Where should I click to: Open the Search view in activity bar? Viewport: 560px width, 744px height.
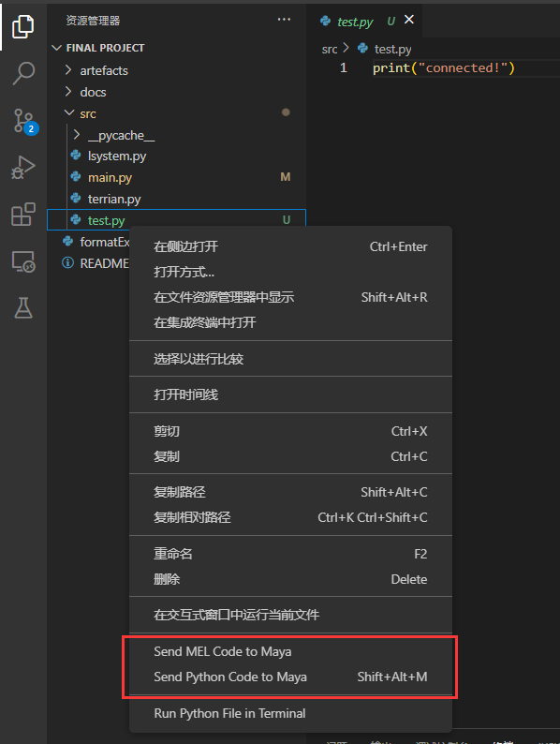click(x=22, y=73)
